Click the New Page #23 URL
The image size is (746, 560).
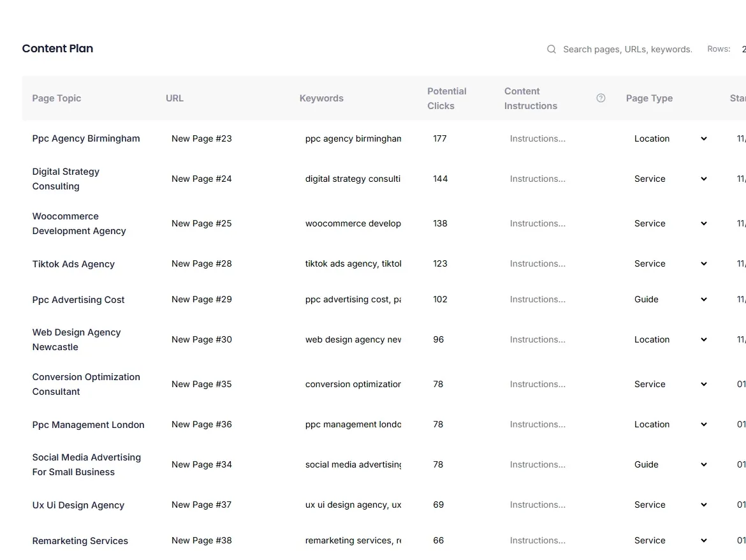[201, 138]
